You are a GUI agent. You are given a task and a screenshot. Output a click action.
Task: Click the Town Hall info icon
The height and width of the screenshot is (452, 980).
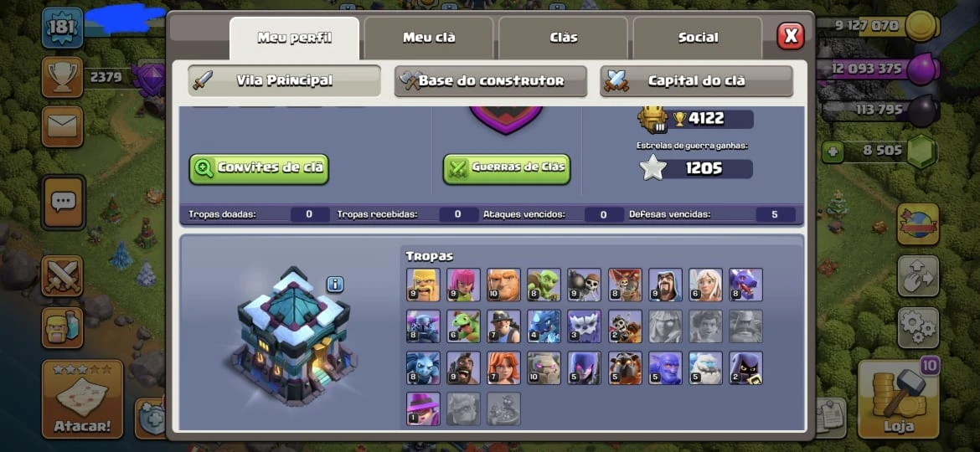[335, 285]
